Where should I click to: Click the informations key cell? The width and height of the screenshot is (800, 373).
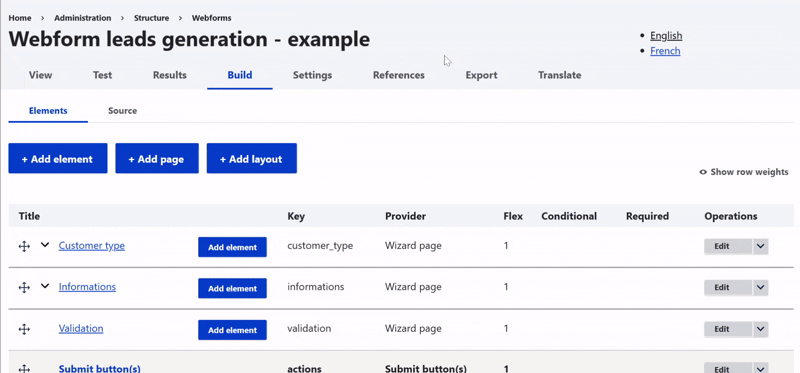point(315,287)
